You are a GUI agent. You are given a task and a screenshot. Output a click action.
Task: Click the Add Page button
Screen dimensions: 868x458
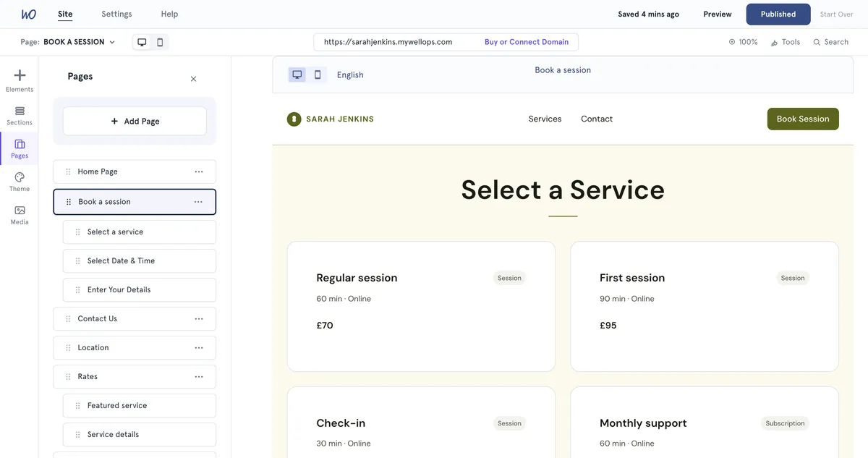(135, 121)
